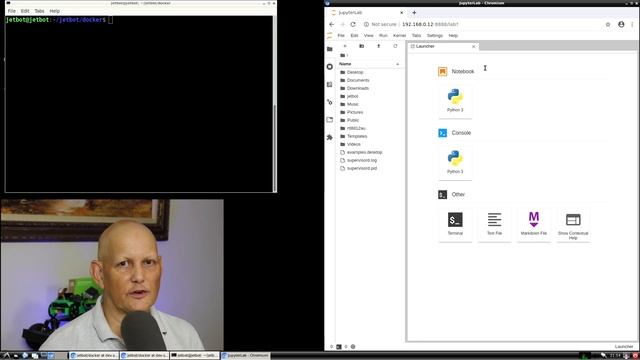This screenshot has width=640, height=360.
Task: Launch a Python 3 notebook
Action: tap(455, 101)
